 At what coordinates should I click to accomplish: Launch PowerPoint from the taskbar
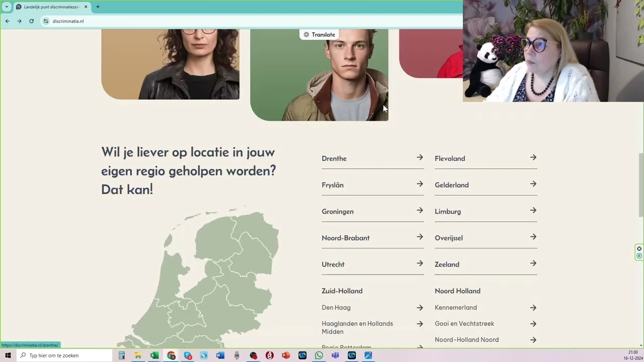[286, 355]
